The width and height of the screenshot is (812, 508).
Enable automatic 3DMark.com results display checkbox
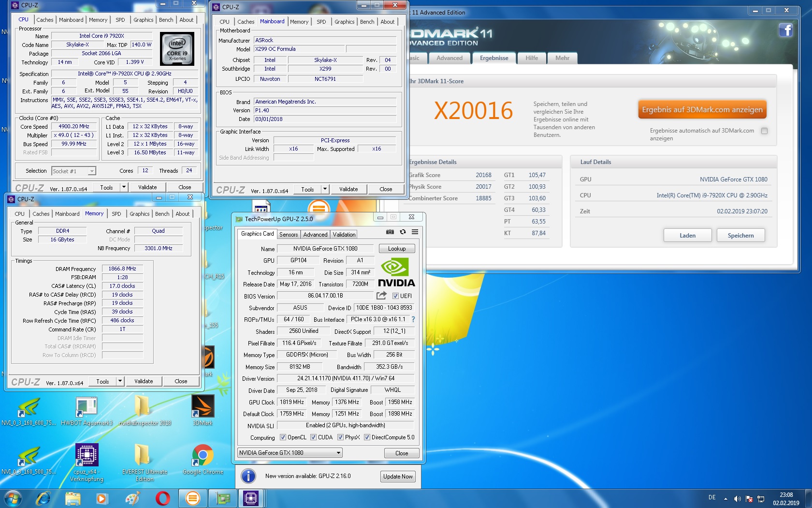tap(764, 131)
